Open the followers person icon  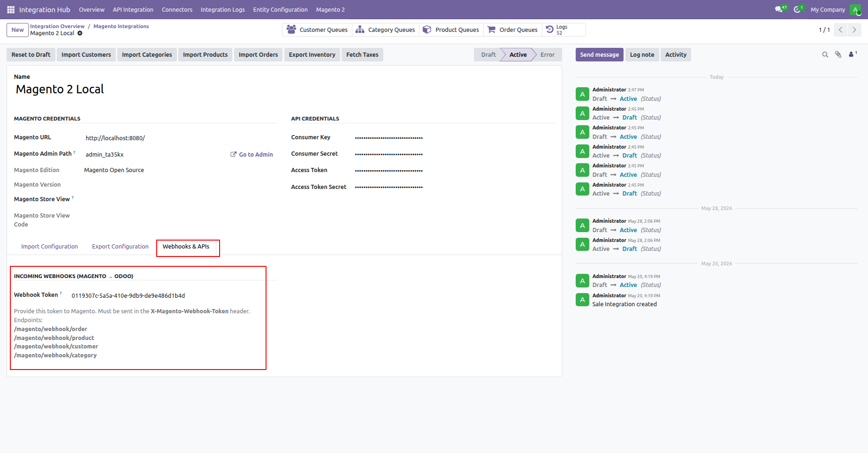(853, 54)
